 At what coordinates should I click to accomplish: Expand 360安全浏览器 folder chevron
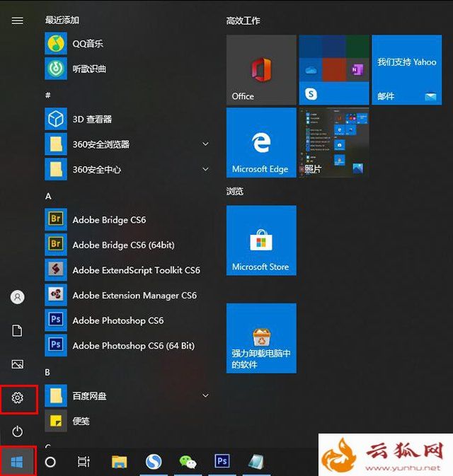[205, 144]
